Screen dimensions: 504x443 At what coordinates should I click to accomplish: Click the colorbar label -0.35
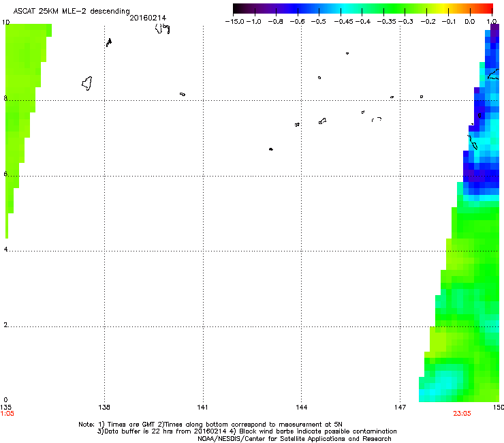pyautogui.click(x=386, y=22)
